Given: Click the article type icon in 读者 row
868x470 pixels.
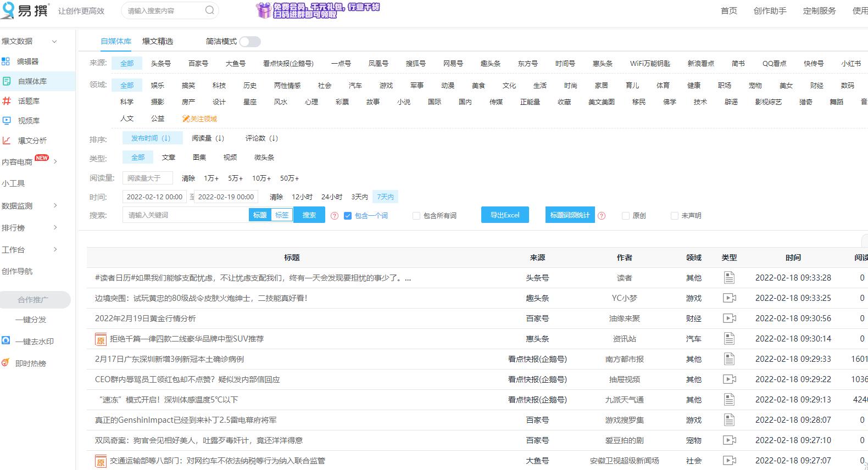Looking at the screenshot, I should coord(729,278).
